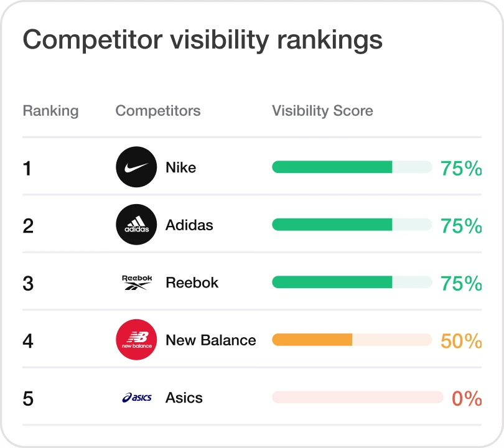Click New Balance's 50% score value

tap(461, 340)
